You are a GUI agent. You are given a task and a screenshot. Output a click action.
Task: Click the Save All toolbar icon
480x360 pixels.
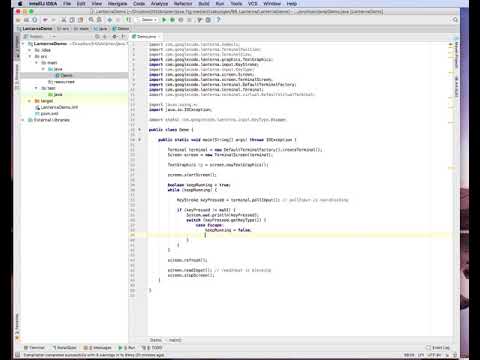pyautogui.click(x=26, y=20)
